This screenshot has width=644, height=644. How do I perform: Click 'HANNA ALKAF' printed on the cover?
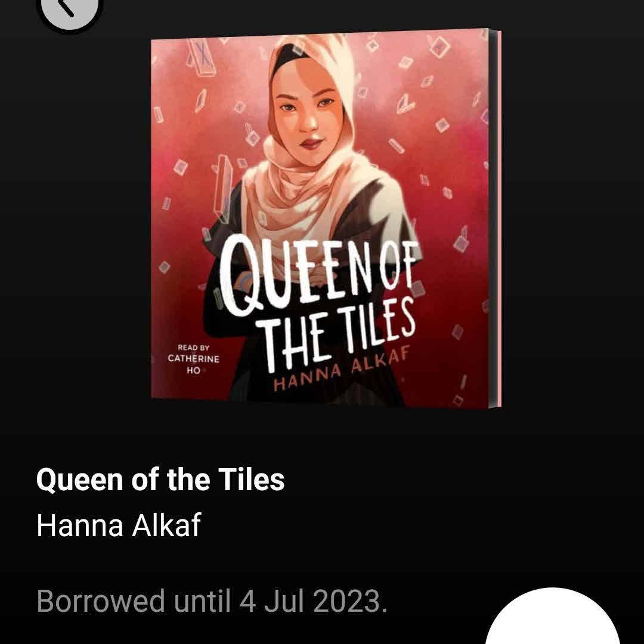coord(342,370)
